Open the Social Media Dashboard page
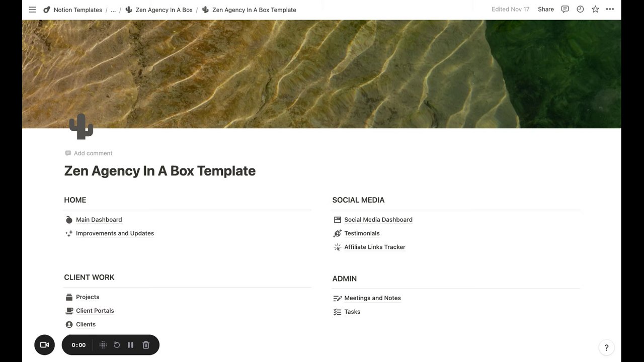Image resolution: width=644 pixels, height=362 pixels. [x=378, y=220]
